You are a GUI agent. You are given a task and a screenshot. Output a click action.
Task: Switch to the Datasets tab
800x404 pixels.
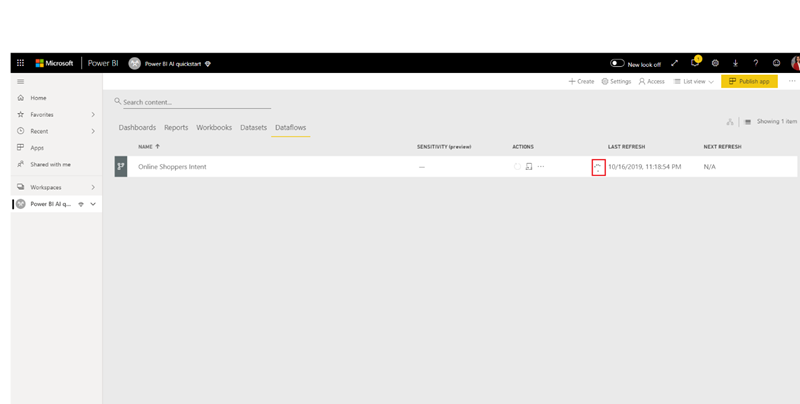pyautogui.click(x=253, y=128)
